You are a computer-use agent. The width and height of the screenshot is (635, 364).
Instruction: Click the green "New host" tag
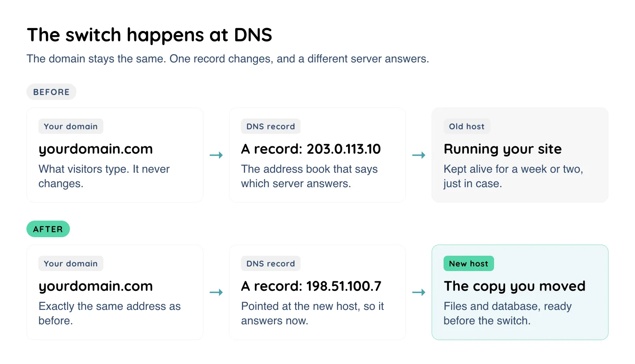click(469, 264)
